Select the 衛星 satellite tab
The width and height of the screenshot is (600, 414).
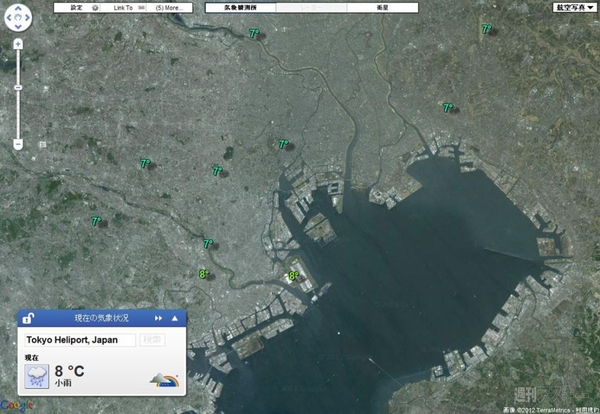click(382, 8)
